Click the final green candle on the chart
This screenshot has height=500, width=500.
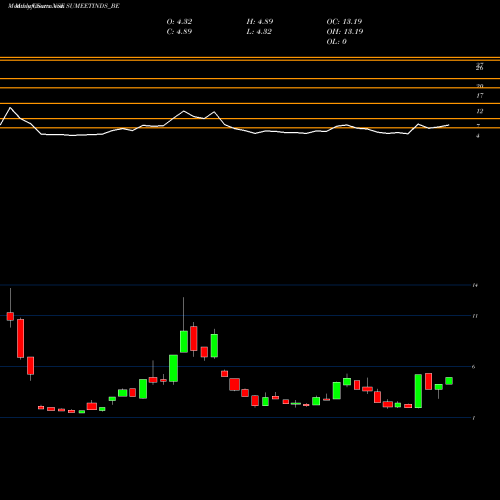[x=449, y=381]
